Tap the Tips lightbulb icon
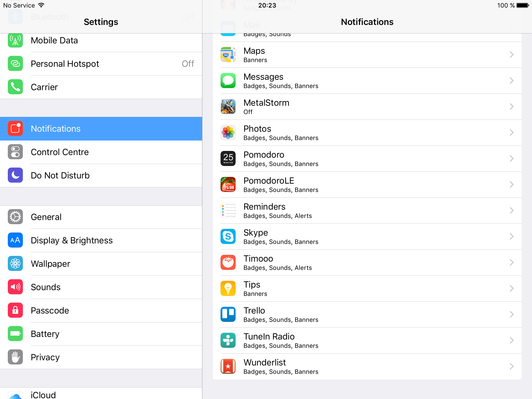The width and height of the screenshot is (532, 399). coord(228,288)
